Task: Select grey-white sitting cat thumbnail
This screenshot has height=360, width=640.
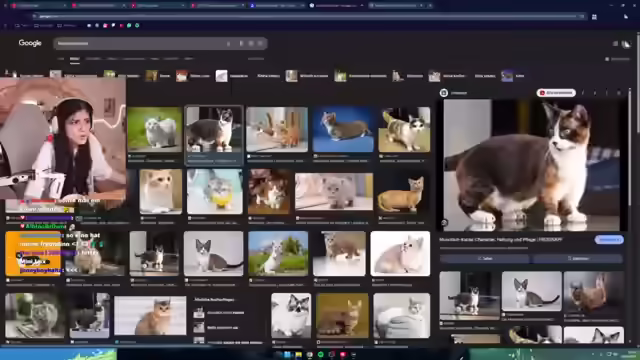Action: click(213, 253)
